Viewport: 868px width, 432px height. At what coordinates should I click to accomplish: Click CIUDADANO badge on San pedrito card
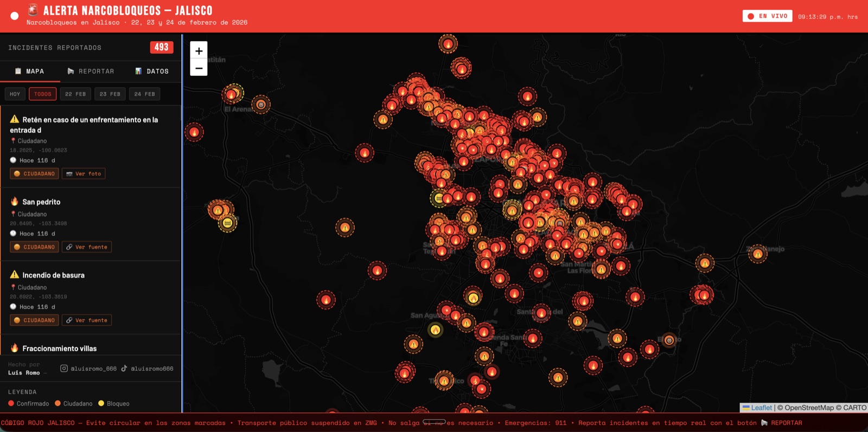pos(34,247)
